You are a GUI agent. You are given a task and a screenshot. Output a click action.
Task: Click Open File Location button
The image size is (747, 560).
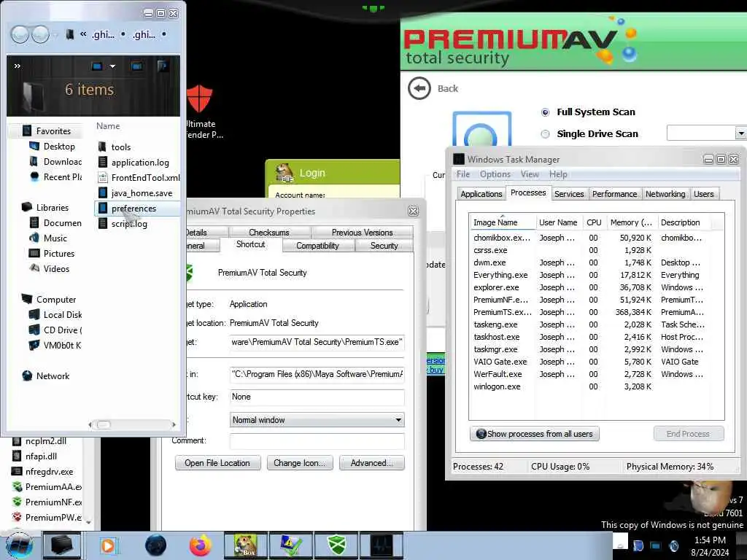[217, 463]
